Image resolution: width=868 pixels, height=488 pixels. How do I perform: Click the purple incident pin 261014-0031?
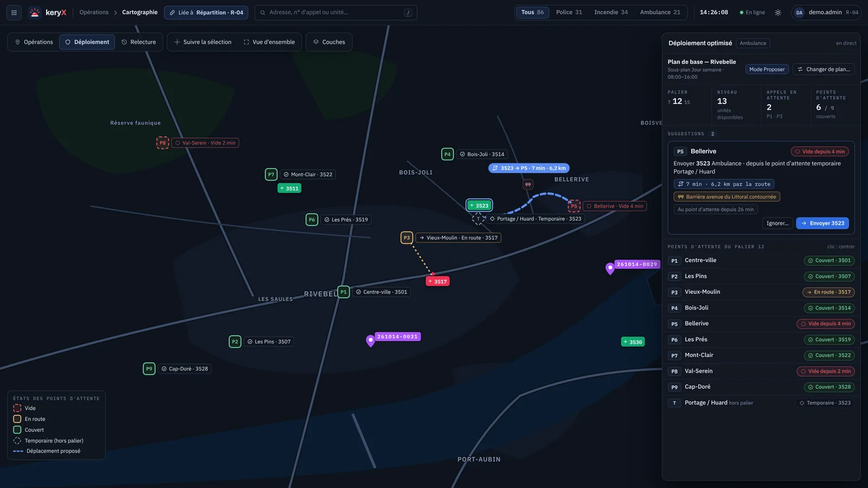371,341
